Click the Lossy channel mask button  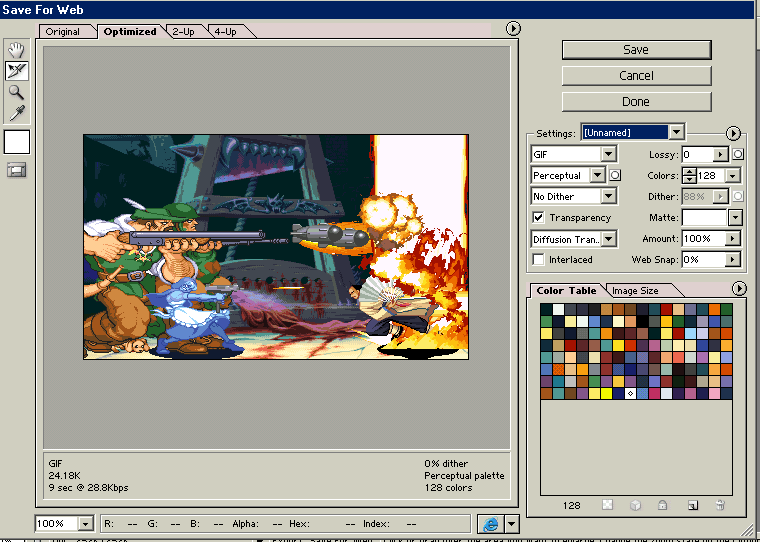pyautogui.click(x=738, y=154)
